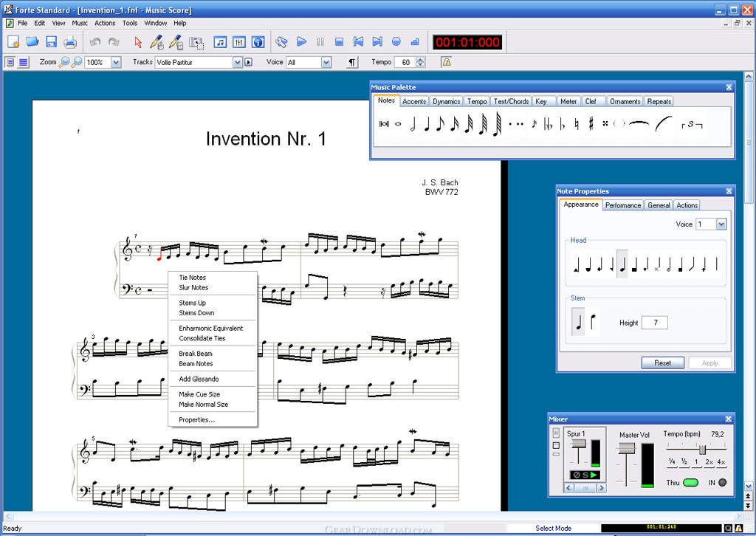This screenshot has width=756, height=536.
Task: Switch to the Ornaments tab in Music Palette
Action: [625, 101]
